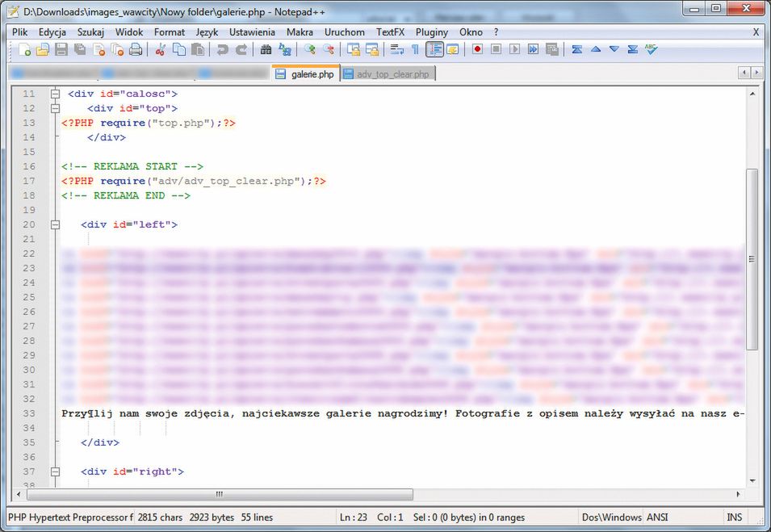Toggle word wrap in the toolbar
This screenshot has height=532, width=771.
(396, 50)
